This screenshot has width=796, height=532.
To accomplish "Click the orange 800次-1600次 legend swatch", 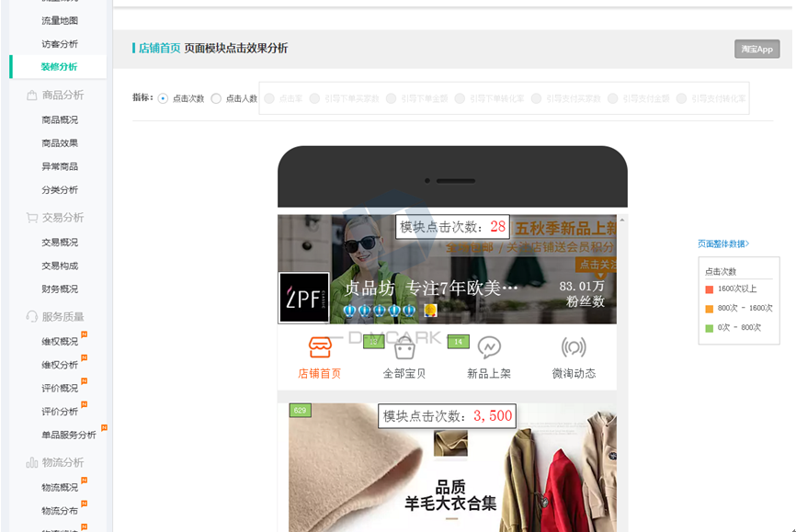I will pos(710,309).
